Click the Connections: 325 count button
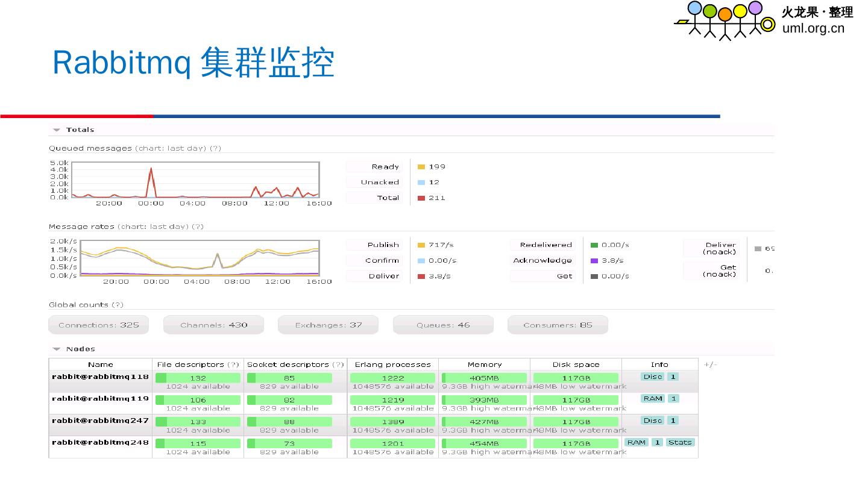 click(x=98, y=325)
